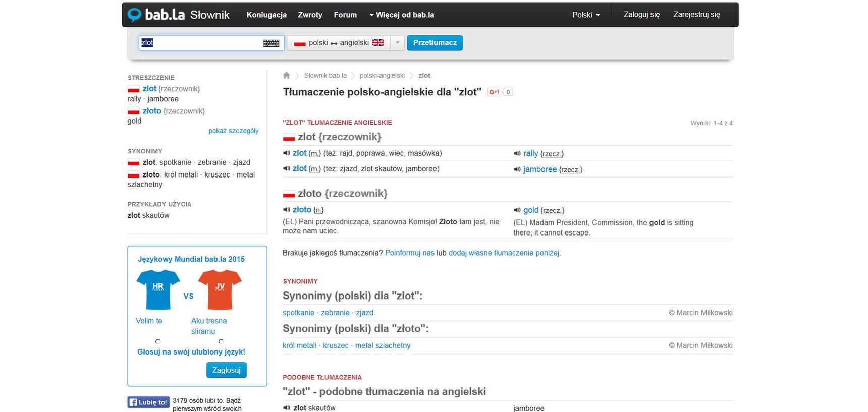868x412 pixels.
Task: Click 'złoto' link in sidebar summary
Action: click(x=152, y=111)
